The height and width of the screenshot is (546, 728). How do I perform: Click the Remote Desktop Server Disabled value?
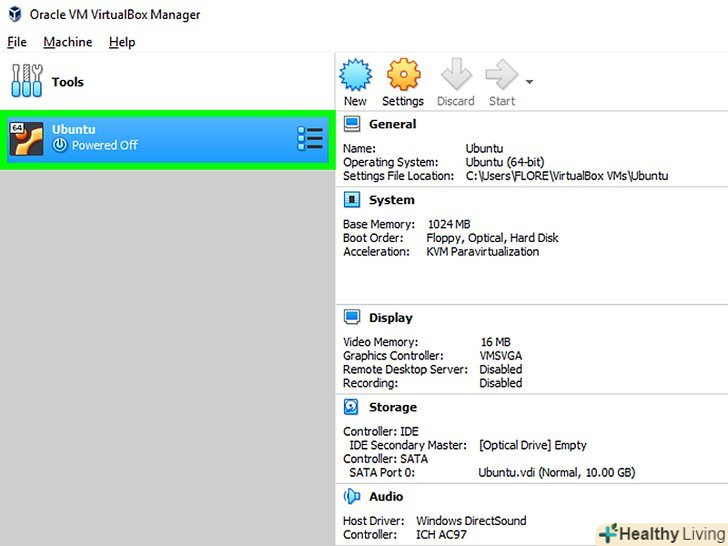(x=500, y=370)
